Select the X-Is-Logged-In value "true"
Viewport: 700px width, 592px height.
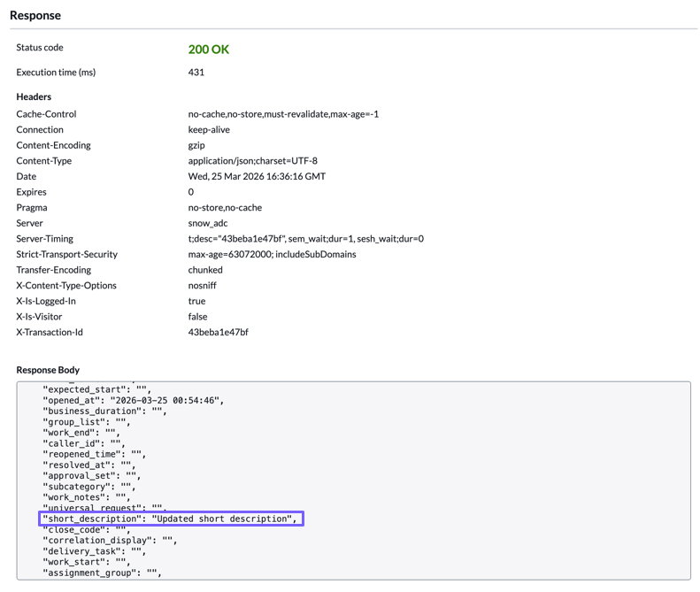tap(196, 302)
